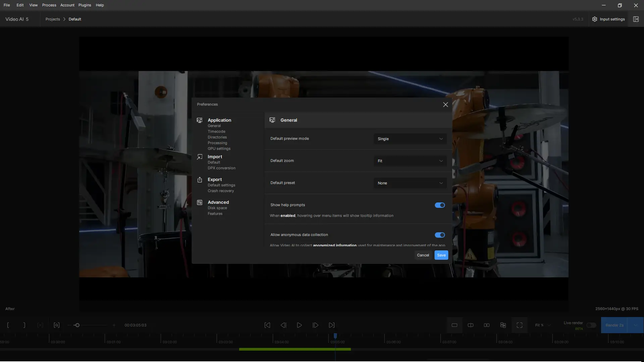The image size is (644, 362).
Task: Click the zoom-to-selection timeline icon
Action: coord(56,325)
